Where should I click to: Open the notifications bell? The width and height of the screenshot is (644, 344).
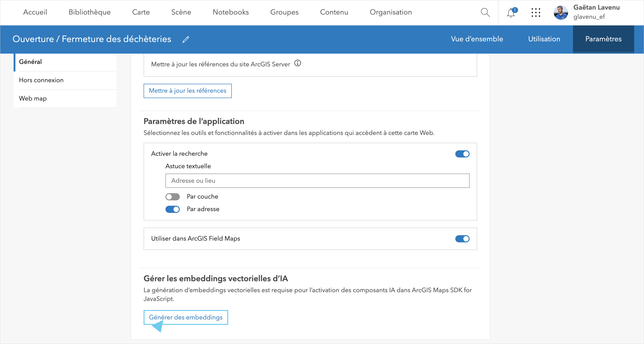click(512, 12)
